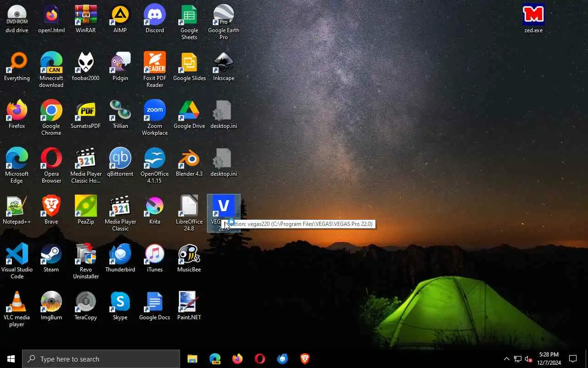The height and width of the screenshot is (368, 588).
Task: Select the qBittorrent shortcut
Action: click(120, 162)
